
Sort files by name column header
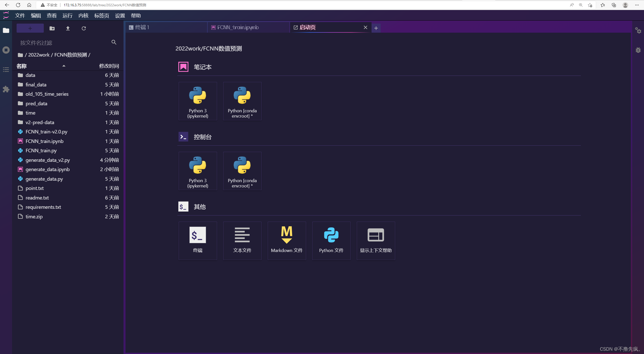pos(22,66)
